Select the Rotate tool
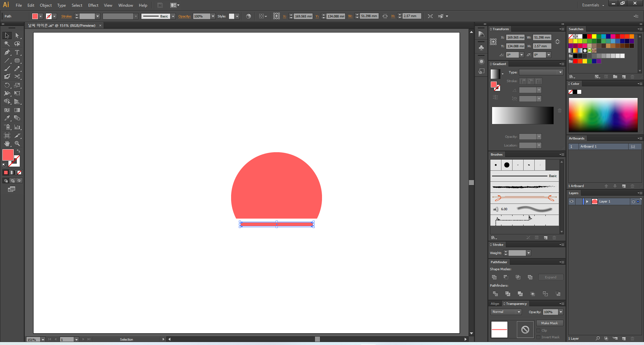Viewport: 644px width, 345px height. (x=7, y=85)
